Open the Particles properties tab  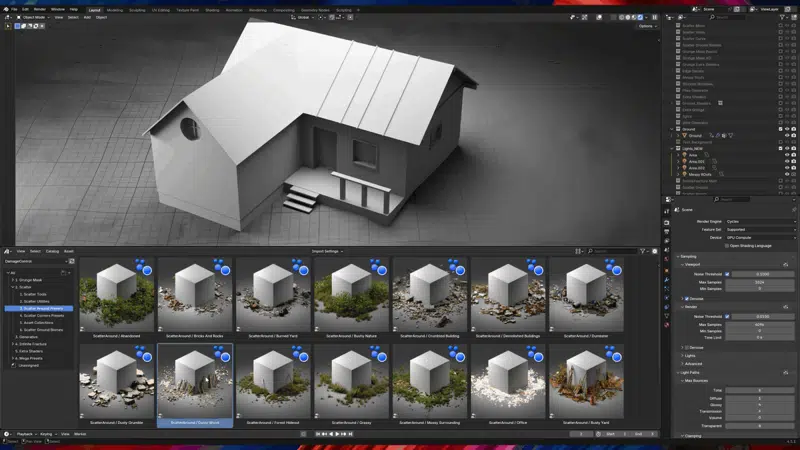click(666, 289)
